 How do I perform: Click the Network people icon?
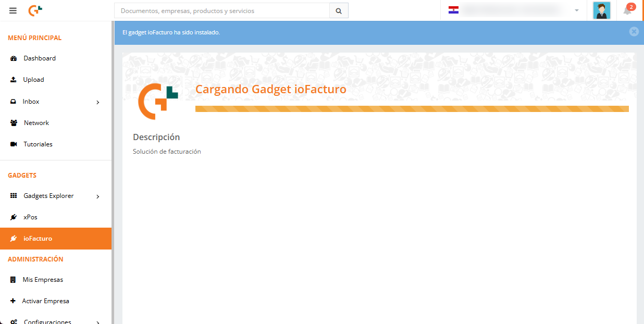pyautogui.click(x=14, y=123)
